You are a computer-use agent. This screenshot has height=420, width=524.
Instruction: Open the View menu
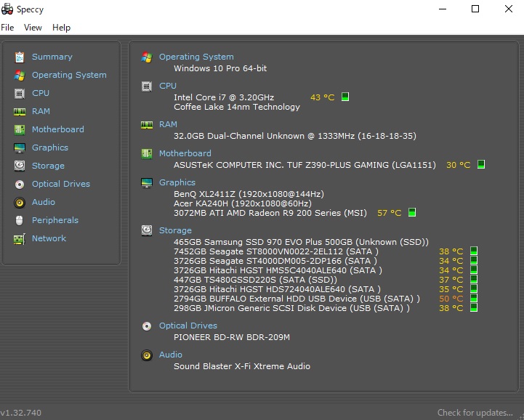click(x=33, y=28)
